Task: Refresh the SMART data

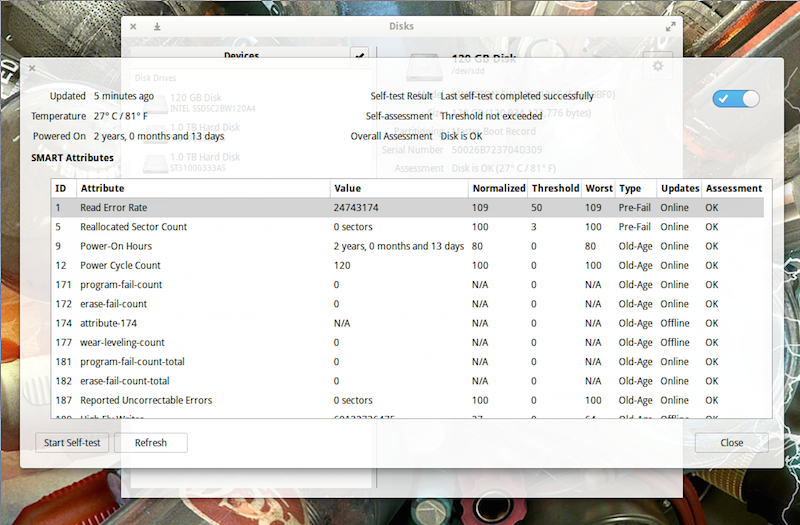Action: click(x=151, y=443)
